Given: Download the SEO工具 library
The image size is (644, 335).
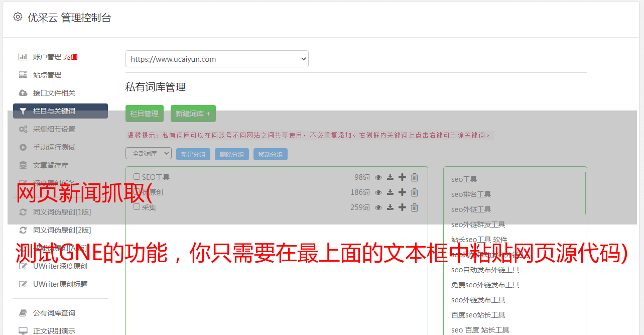Looking at the screenshot, I should [390, 177].
